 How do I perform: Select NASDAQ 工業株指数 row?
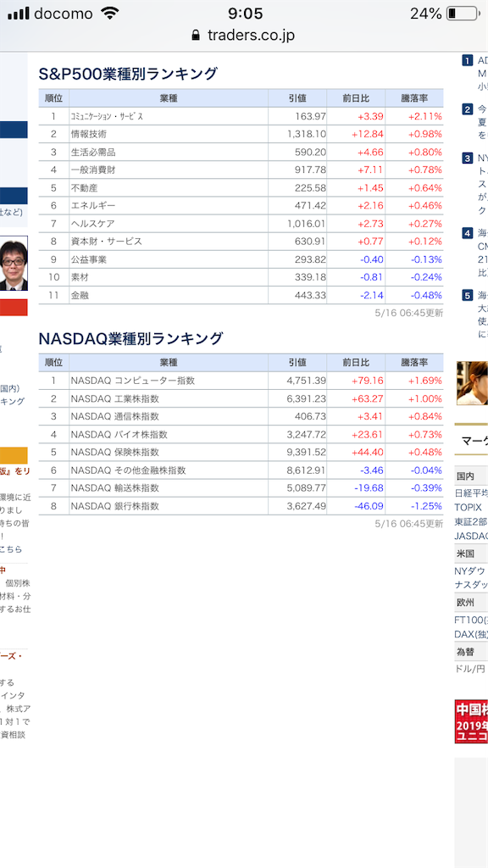point(241,398)
